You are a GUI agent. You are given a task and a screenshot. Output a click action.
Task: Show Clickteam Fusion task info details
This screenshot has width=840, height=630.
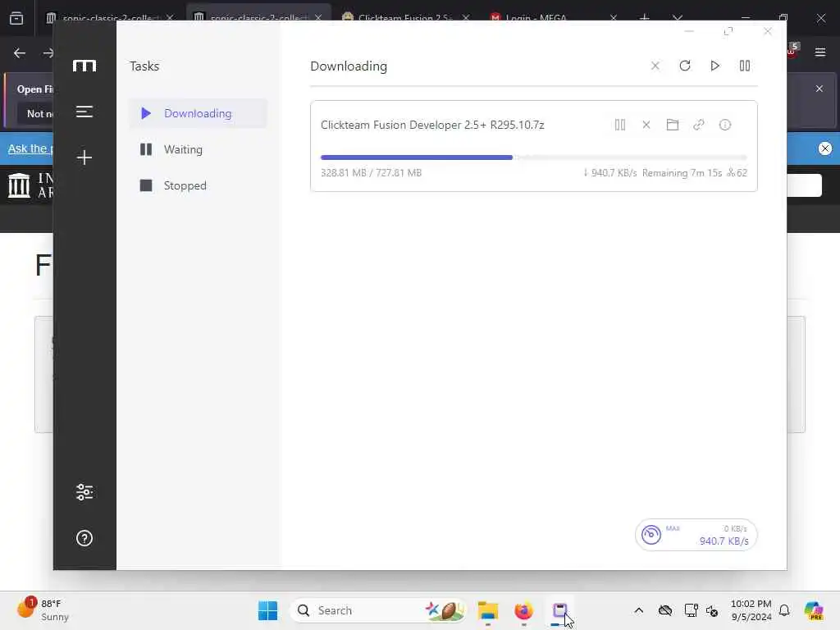tap(725, 125)
